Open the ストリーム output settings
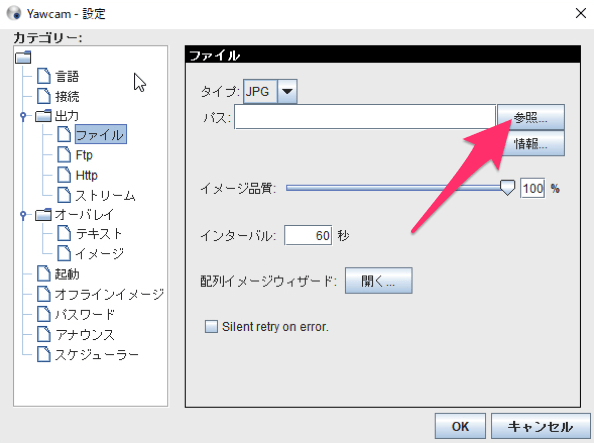Image resolution: width=594 pixels, height=443 pixels. 105,195
